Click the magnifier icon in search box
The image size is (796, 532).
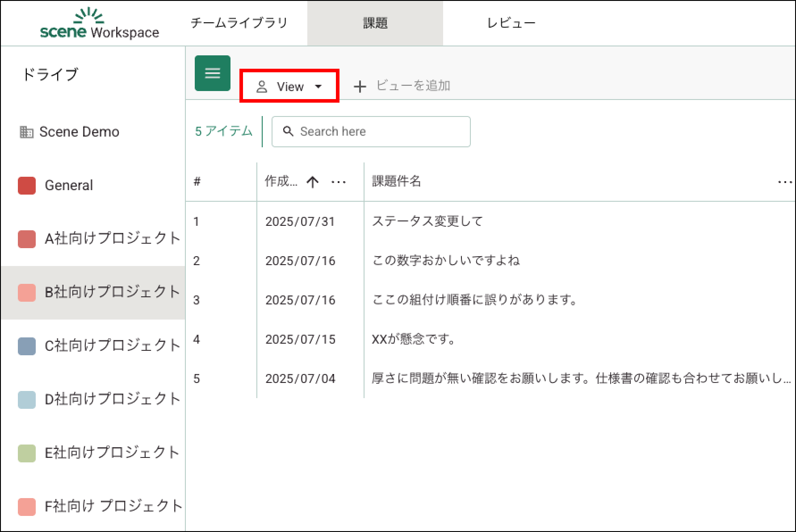(x=288, y=131)
